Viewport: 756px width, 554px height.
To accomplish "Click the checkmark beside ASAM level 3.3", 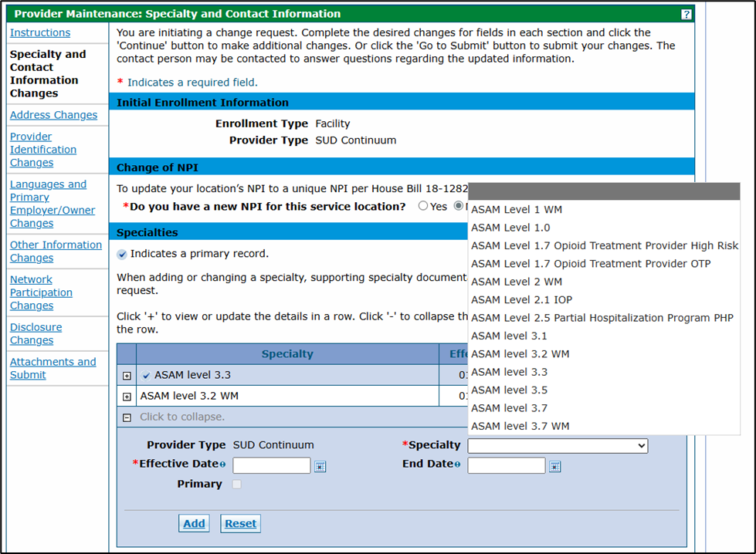I will click(x=146, y=373).
